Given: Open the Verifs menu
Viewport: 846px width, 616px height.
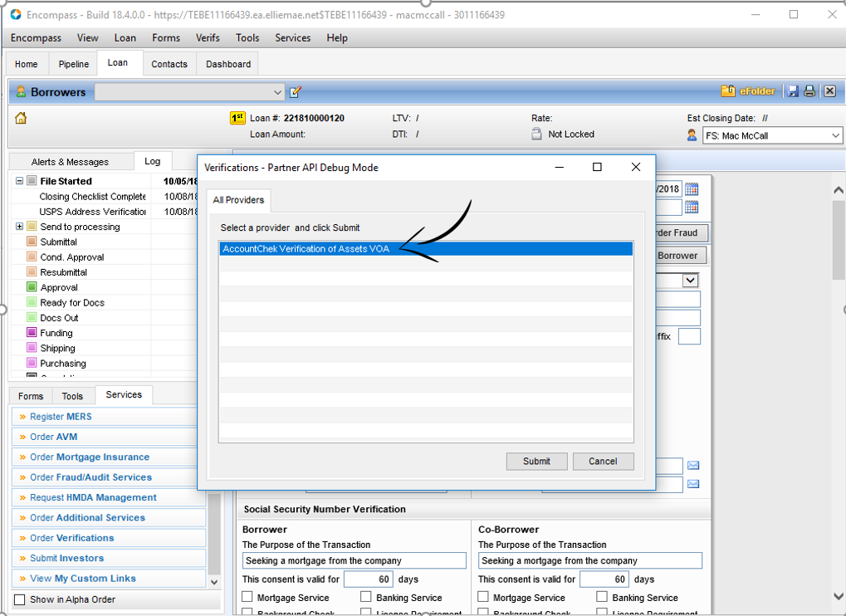Looking at the screenshot, I should point(208,37).
